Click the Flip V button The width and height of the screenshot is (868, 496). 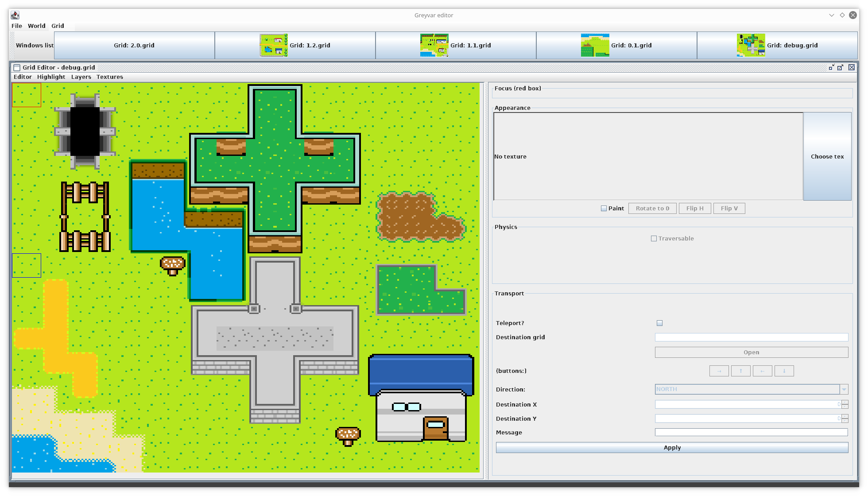(x=729, y=208)
